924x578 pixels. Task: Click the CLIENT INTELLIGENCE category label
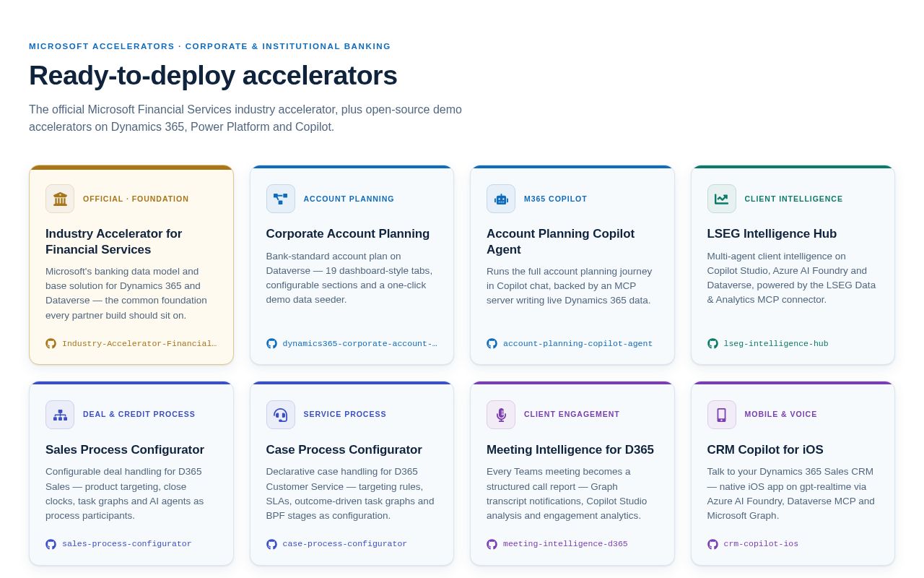(x=793, y=199)
